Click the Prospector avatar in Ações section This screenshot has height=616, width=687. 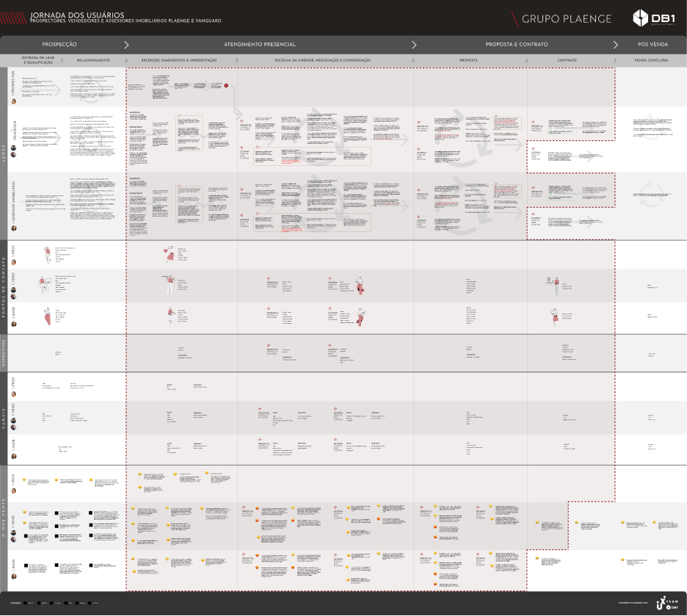(x=14, y=101)
